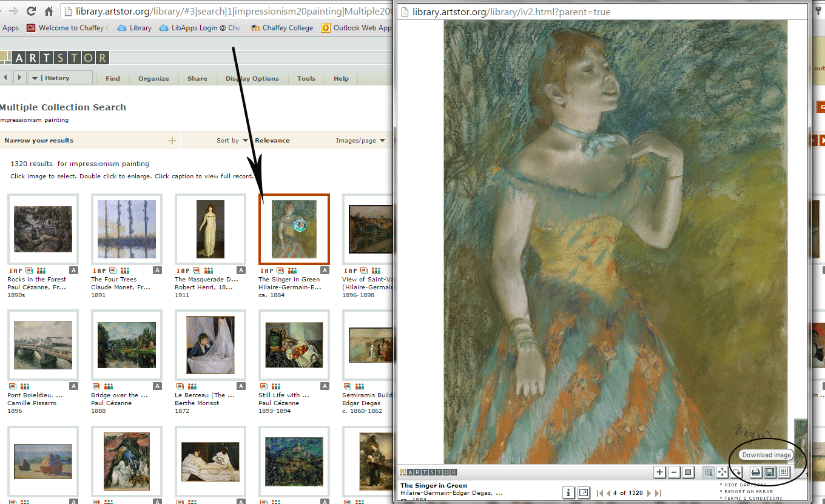
Task: Fit image to window in viewer
Action: coord(688,472)
